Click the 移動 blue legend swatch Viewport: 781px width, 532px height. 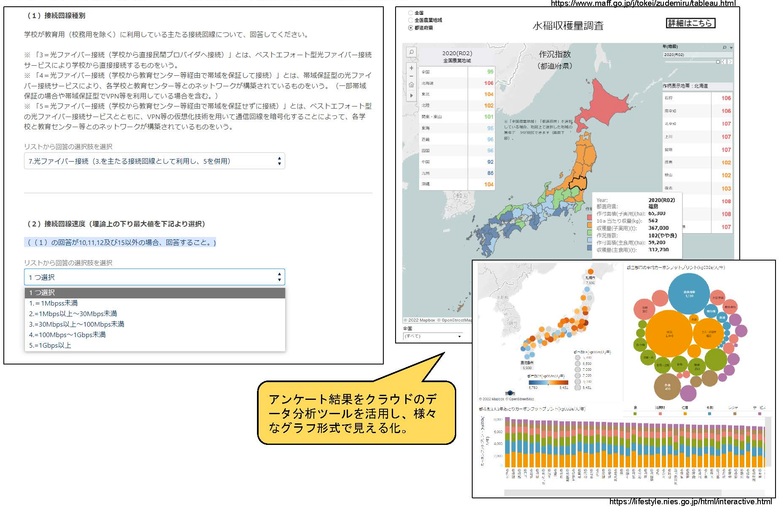click(710, 414)
